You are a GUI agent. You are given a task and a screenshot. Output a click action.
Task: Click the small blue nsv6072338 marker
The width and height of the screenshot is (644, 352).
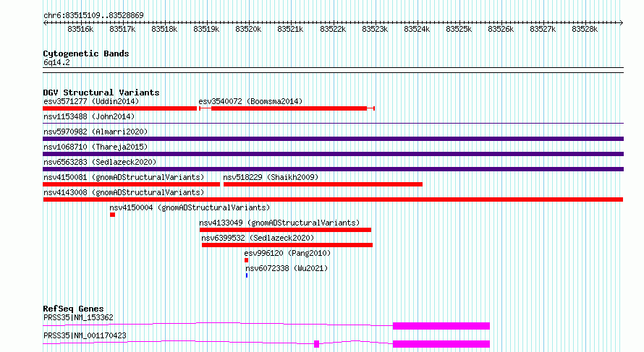coord(247,275)
